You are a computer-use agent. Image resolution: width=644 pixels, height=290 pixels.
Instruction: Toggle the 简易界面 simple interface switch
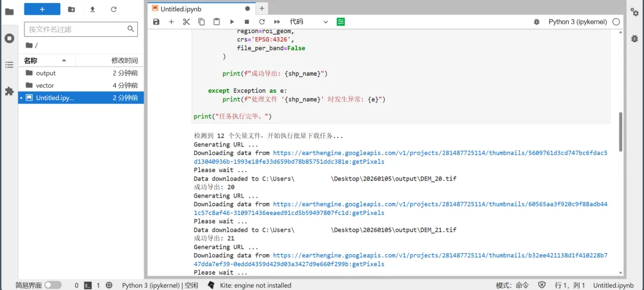(53, 285)
